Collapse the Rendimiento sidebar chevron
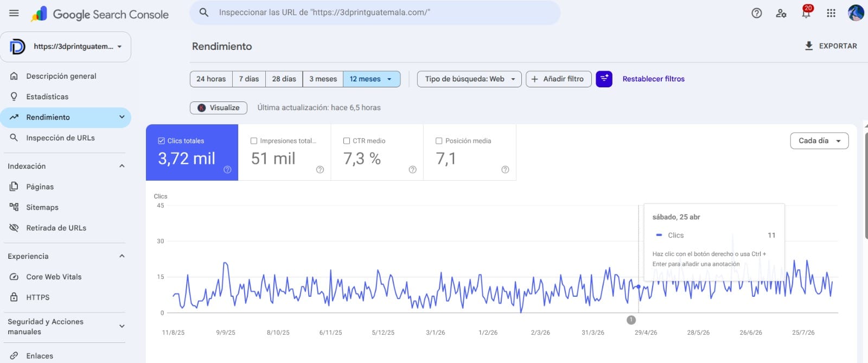The width and height of the screenshot is (868, 363). [x=122, y=117]
